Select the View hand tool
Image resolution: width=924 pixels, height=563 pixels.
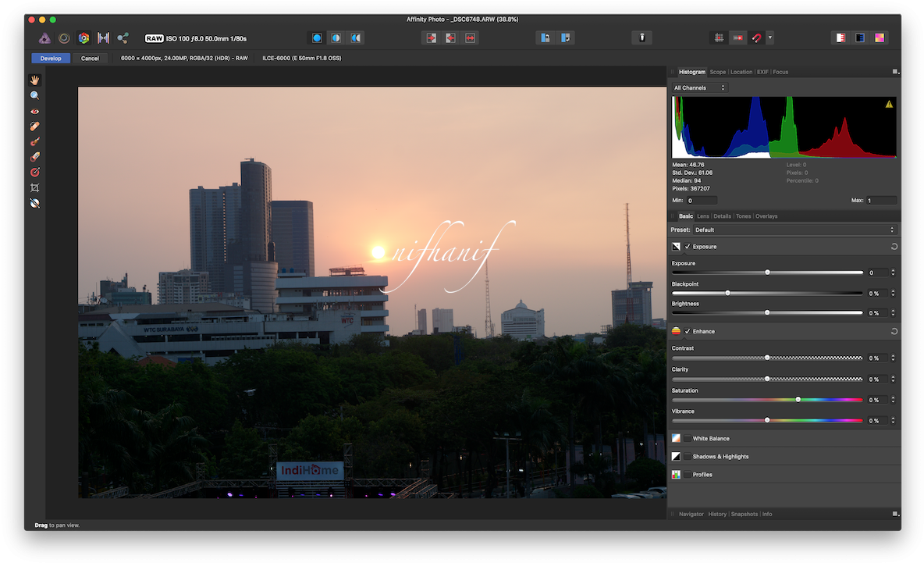[34, 79]
